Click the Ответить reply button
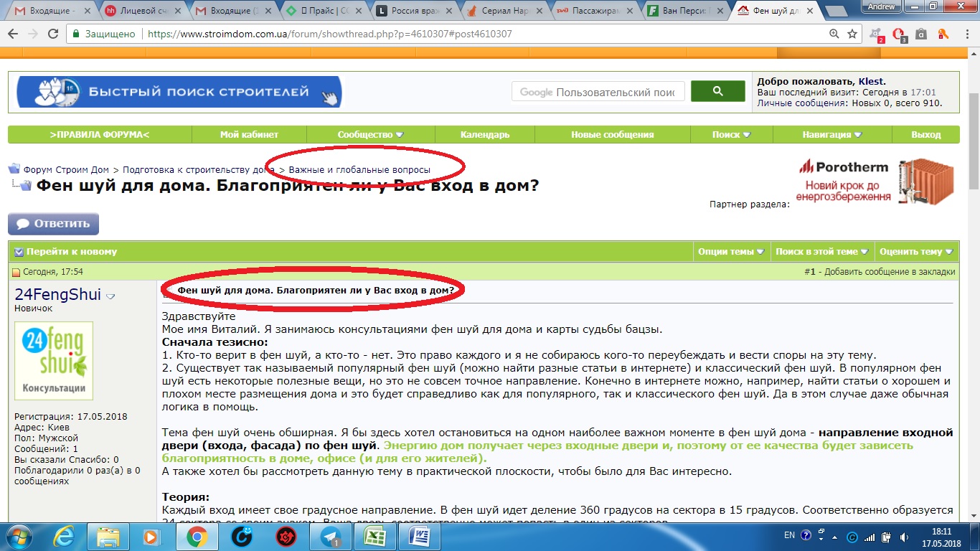 point(54,224)
